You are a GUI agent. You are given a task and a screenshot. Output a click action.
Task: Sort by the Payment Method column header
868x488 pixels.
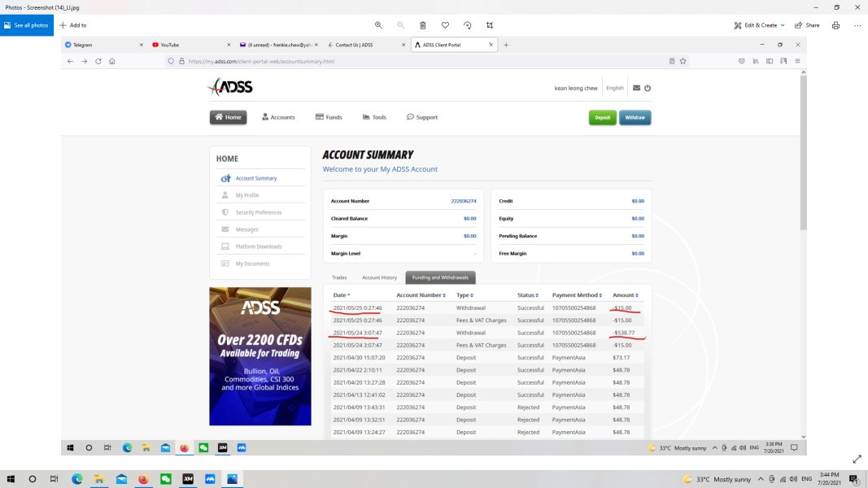[577, 295]
